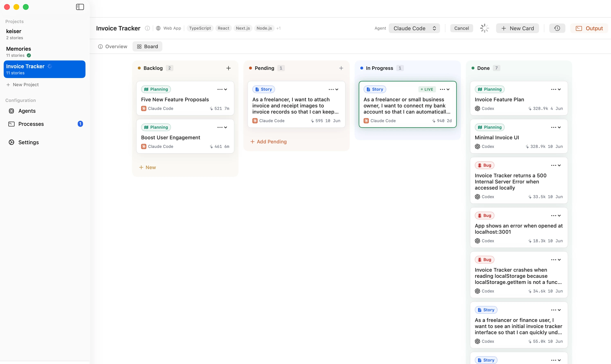
Task: Click the Done column count badge 7
Action: 496,68
